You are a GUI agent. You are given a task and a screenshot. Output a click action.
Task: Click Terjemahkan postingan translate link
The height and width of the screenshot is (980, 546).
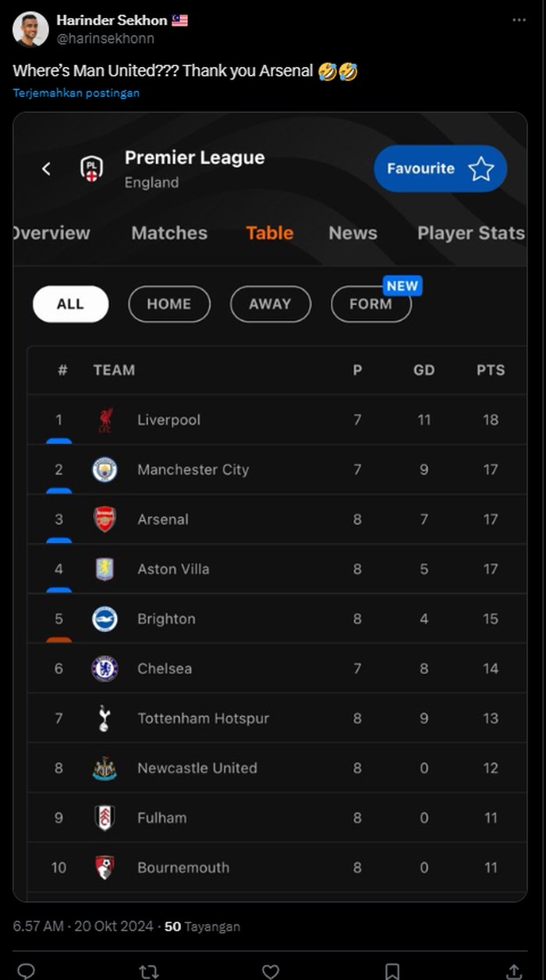[x=76, y=93]
